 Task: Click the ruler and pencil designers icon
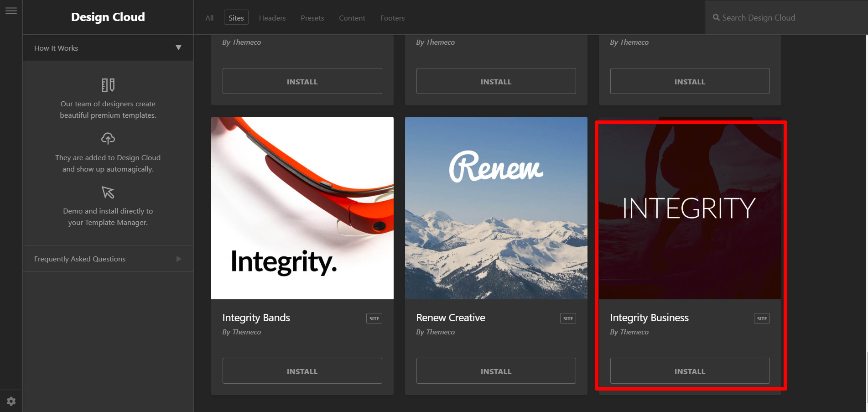pos(108,85)
